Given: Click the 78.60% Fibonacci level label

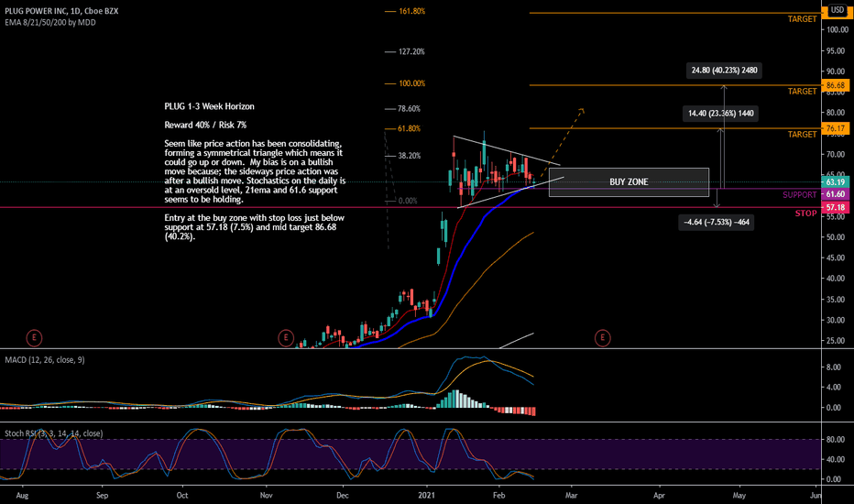Looking at the screenshot, I should (x=409, y=108).
